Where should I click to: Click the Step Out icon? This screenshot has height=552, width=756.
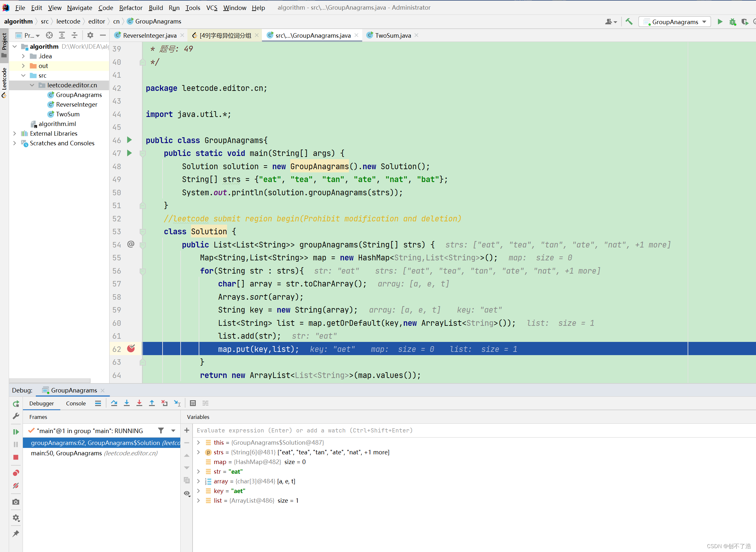pos(152,403)
